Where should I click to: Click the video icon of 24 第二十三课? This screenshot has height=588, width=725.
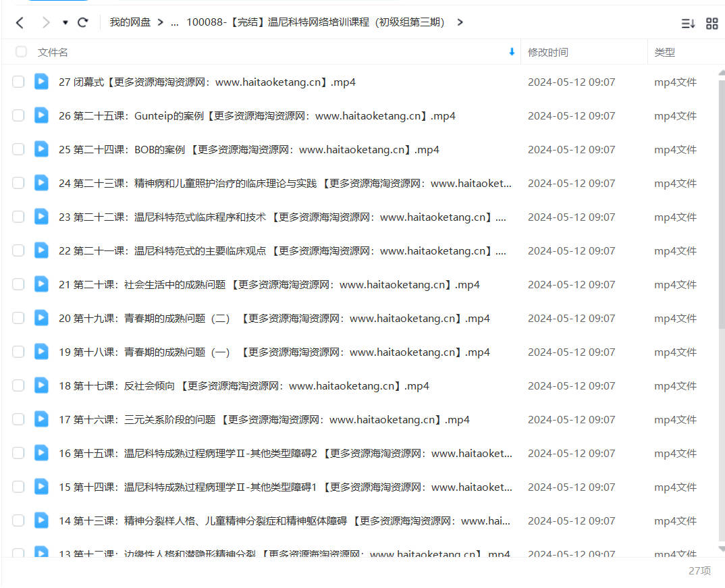tap(41, 182)
